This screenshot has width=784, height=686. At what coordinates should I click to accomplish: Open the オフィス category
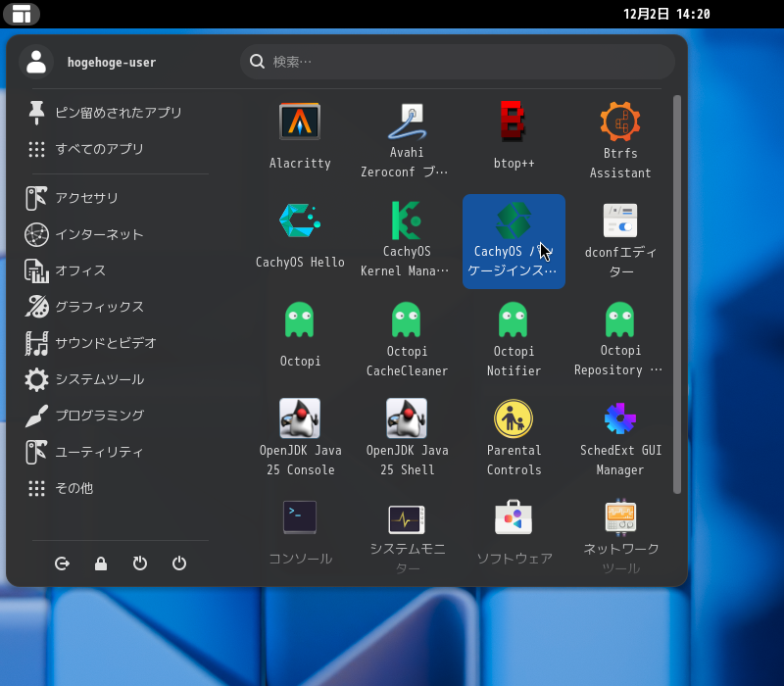[x=117, y=270]
